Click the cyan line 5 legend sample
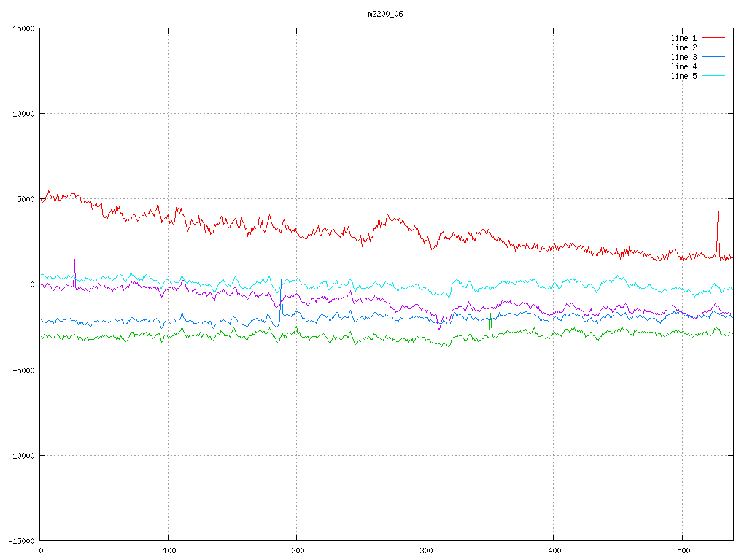Viewport: 747px width, 560px height. coord(713,76)
